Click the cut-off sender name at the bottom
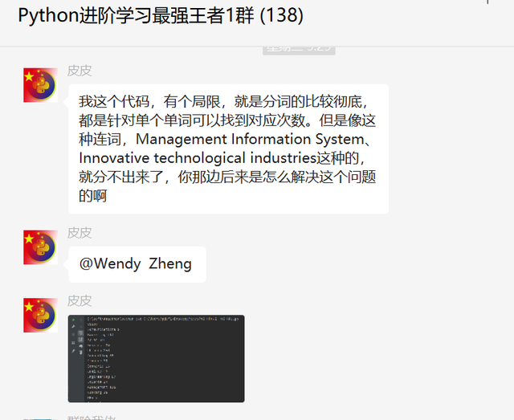 click(92, 418)
